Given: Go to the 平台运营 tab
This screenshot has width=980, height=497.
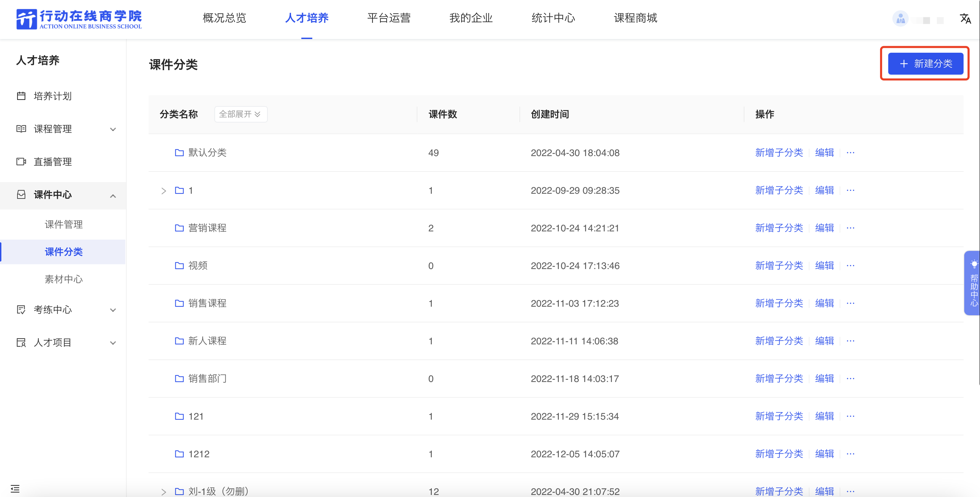Looking at the screenshot, I should tap(389, 18).
